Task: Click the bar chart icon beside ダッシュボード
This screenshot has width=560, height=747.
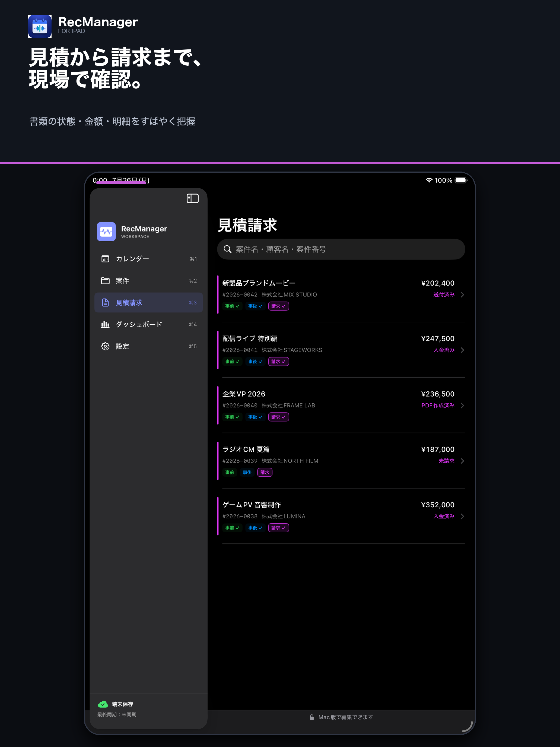Action: (105, 324)
